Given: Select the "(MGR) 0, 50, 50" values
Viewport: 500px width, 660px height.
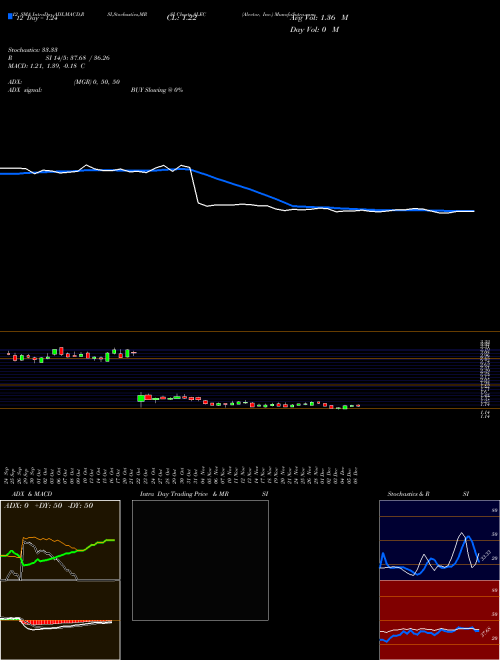Looking at the screenshot, I should (x=97, y=82).
